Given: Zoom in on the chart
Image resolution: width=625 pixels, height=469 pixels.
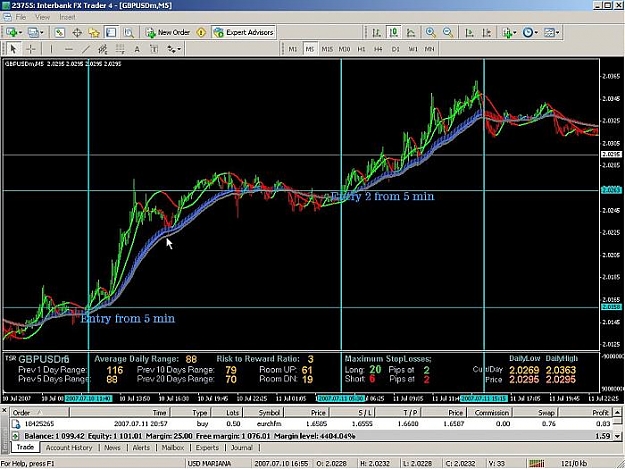Looking at the screenshot, I should point(430,33).
